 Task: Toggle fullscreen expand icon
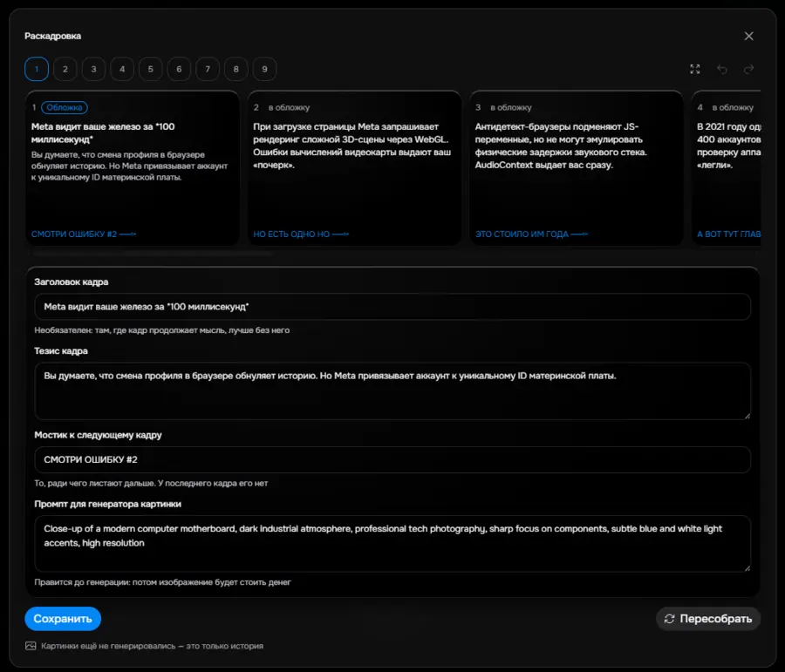click(x=695, y=69)
